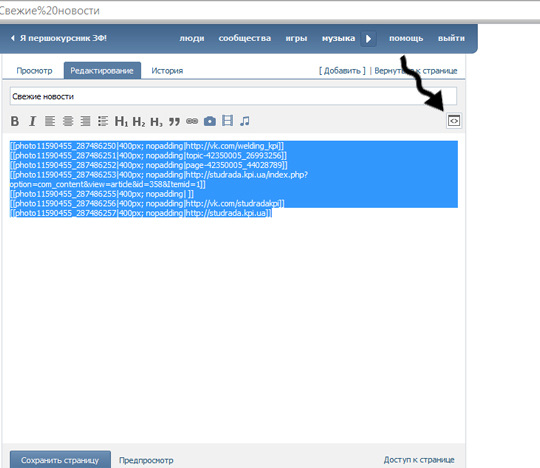Open the музыка menu item
540x468 pixels.
pos(338,38)
